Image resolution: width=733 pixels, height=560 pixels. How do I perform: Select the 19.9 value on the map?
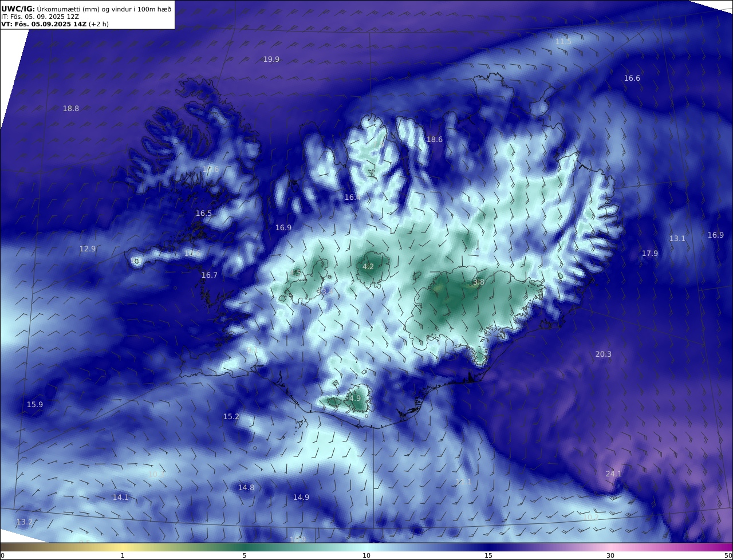click(x=271, y=59)
